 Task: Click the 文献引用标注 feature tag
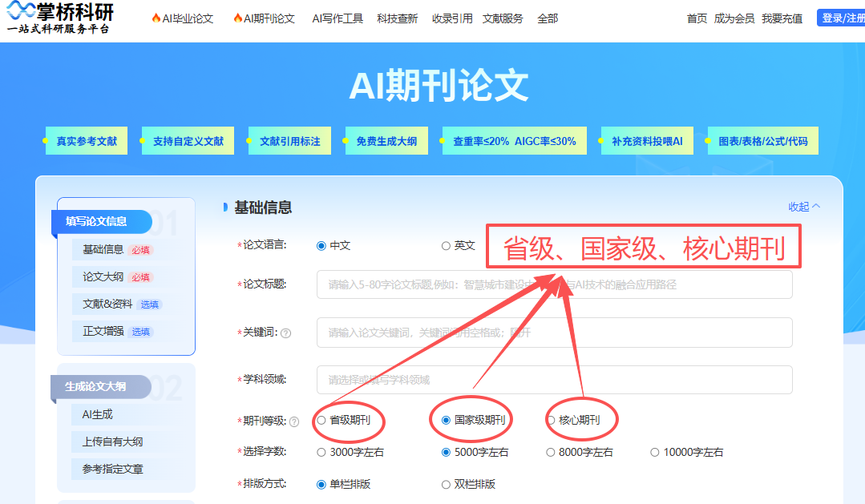[290, 140]
